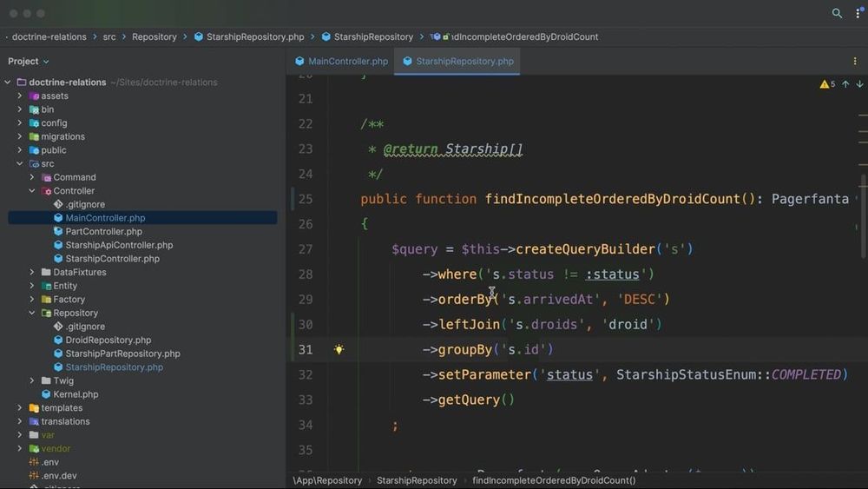Click the public folder icon
Screen dimensions: 868x489
(x=35, y=150)
